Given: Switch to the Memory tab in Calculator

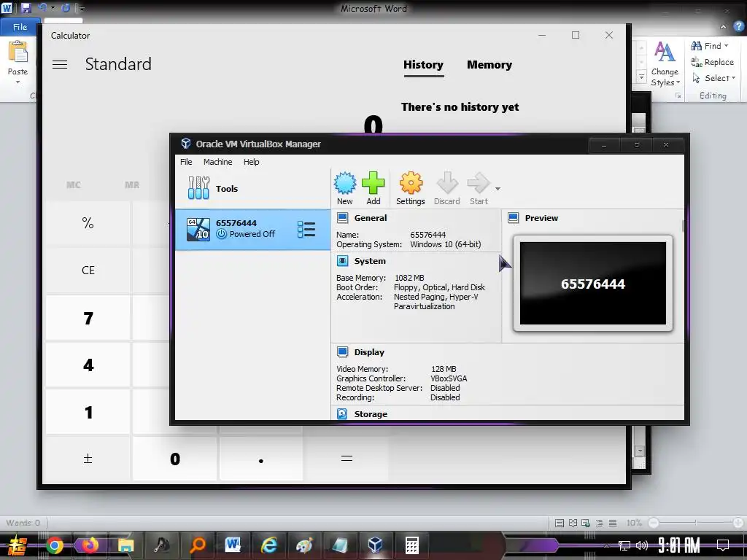Looking at the screenshot, I should [489, 65].
